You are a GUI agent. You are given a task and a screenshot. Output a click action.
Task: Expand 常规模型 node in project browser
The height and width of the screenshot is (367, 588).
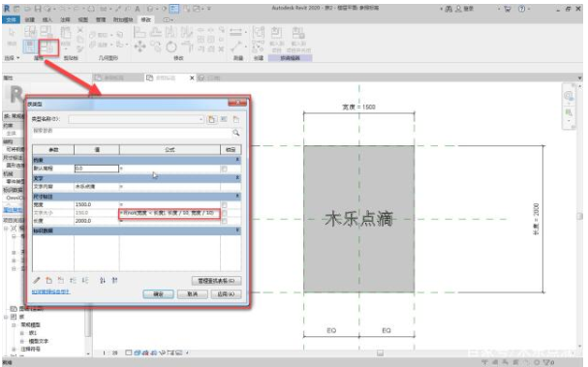14,325
